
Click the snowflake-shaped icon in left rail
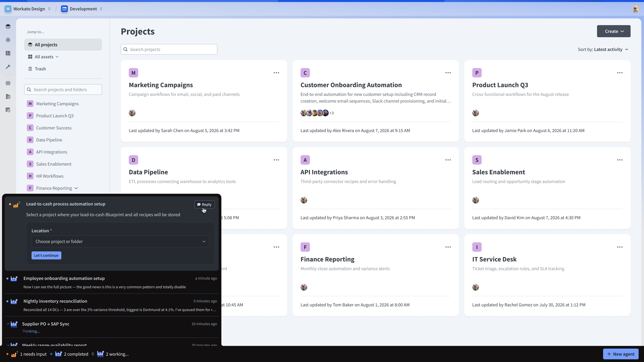point(8,40)
